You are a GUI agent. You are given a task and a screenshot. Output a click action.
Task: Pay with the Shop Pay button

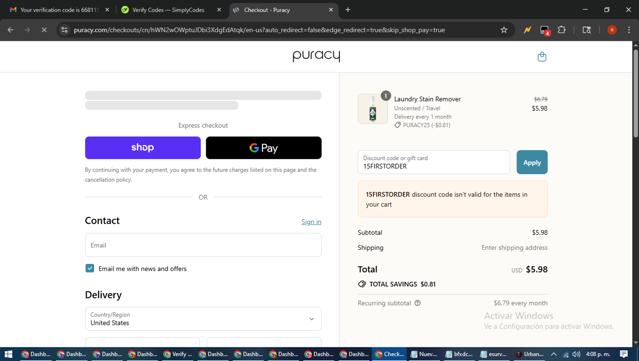pos(143,147)
